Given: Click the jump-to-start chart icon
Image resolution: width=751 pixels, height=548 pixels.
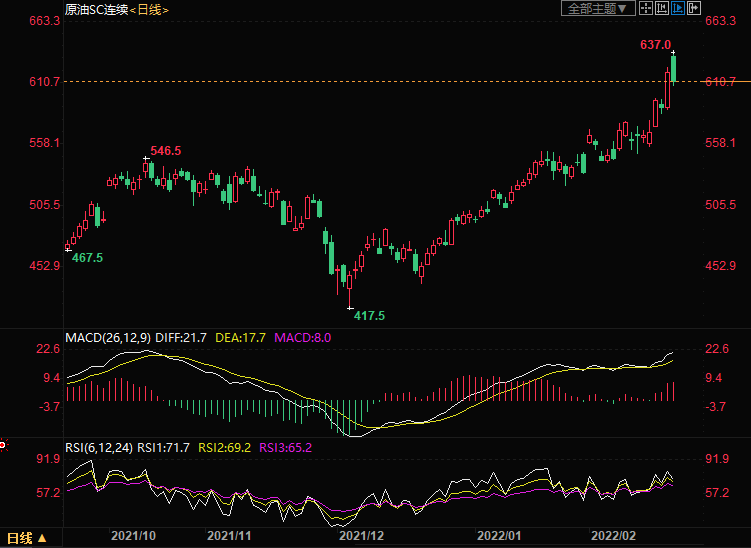Looking at the screenshot, I should point(661,9).
